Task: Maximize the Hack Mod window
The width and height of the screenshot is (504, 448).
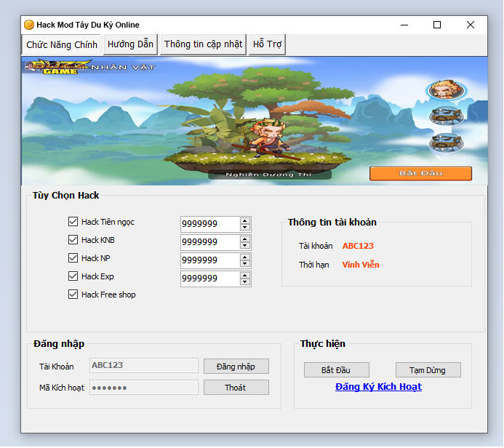Action: 437,25
